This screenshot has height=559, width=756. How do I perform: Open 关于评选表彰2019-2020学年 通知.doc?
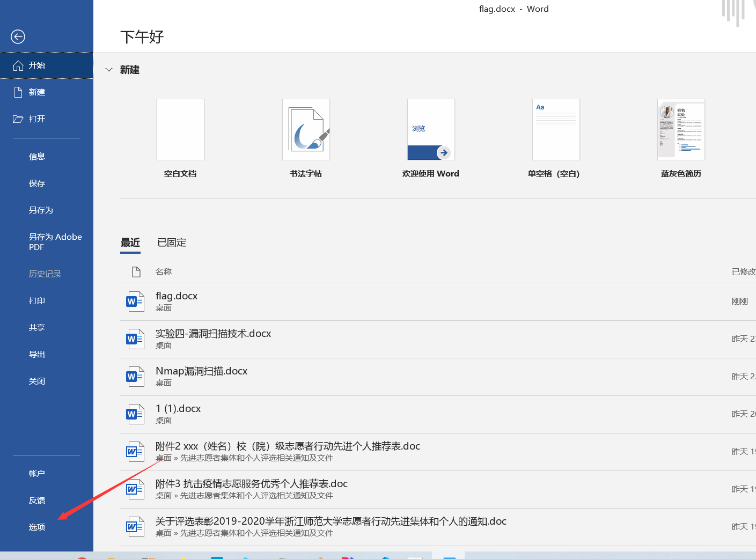tap(331, 521)
